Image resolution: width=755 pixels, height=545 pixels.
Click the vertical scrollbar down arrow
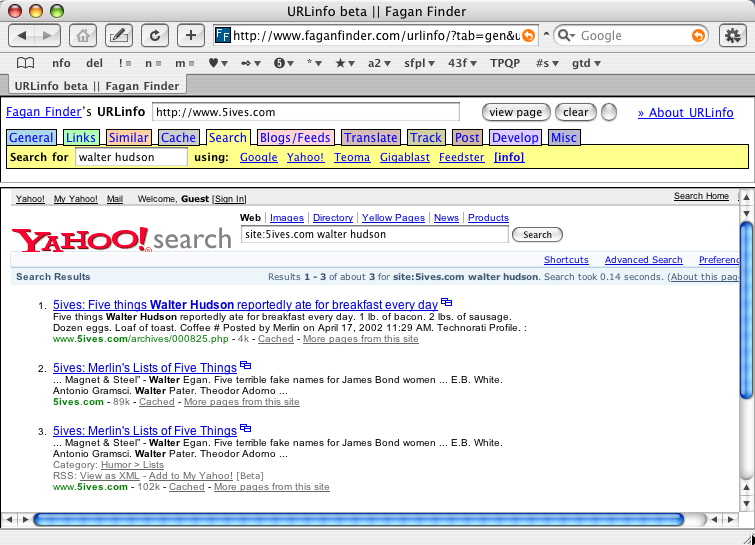(x=746, y=504)
